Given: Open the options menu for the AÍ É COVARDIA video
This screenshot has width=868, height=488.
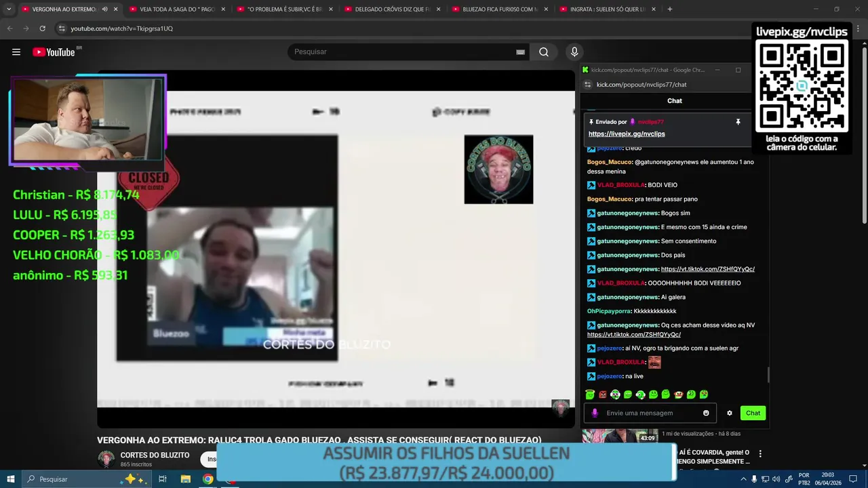Looking at the screenshot, I should click(x=760, y=453).
